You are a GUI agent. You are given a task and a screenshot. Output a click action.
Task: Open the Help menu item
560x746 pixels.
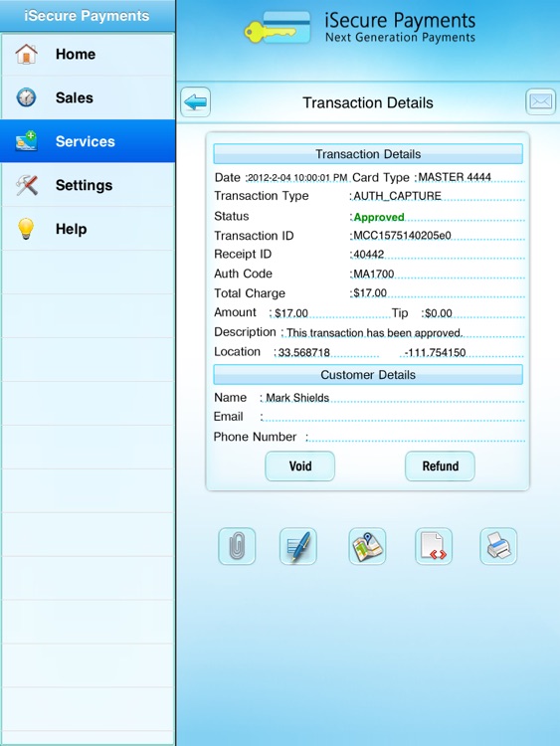click(88, 229)
